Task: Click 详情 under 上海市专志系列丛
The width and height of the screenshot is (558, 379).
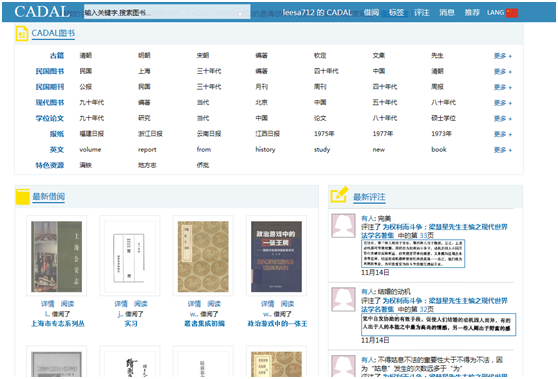Action: click(x=47, y=304)
